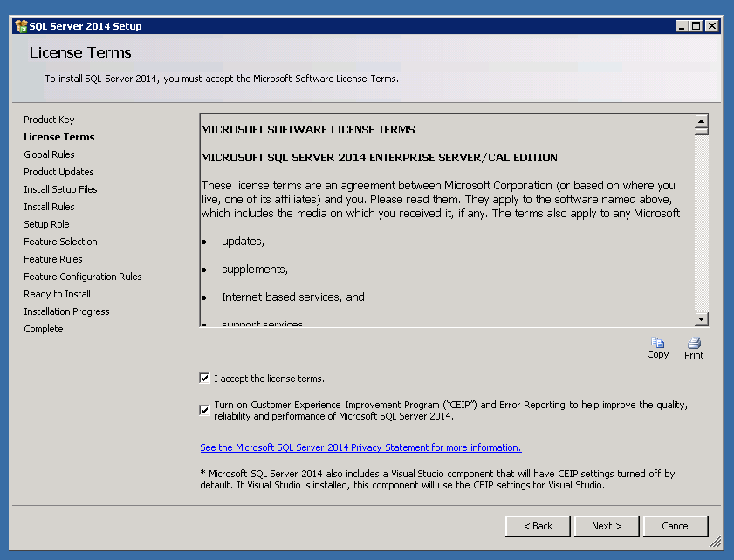Minimize the SQL Server 2014 Setup window

click(x=682, y=26)
